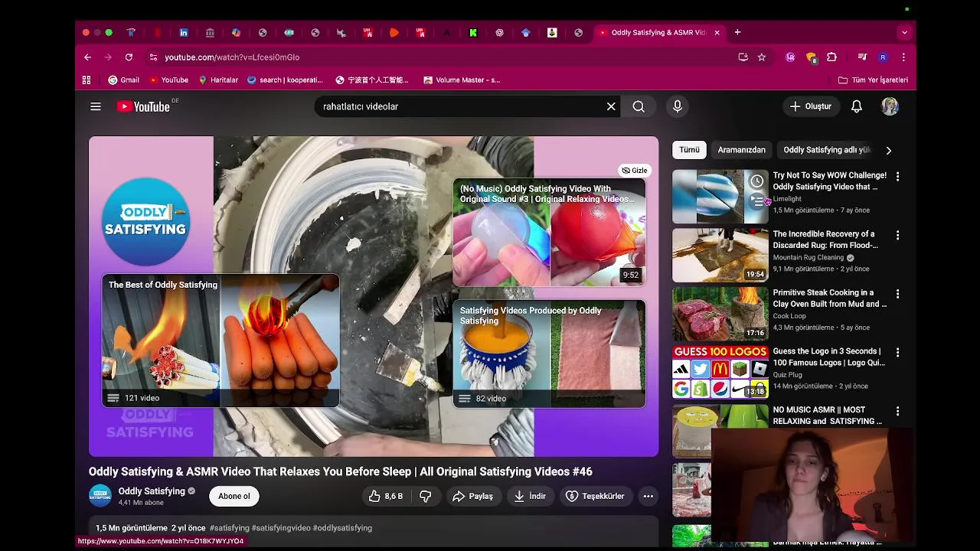Open the Oddly Satisfying channel name
This screenshot has height=551, width=980.
pyautogui.click(x=152, y=491)
